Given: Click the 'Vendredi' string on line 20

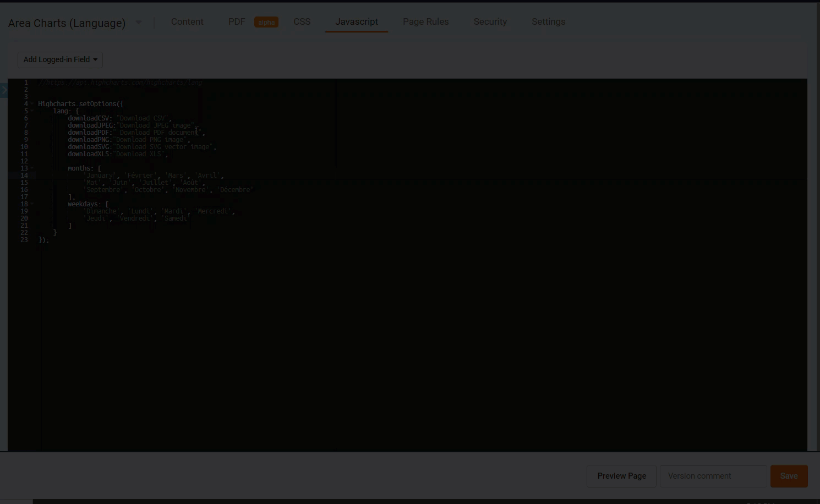Looking at the screenshot, I should [135, 218].
